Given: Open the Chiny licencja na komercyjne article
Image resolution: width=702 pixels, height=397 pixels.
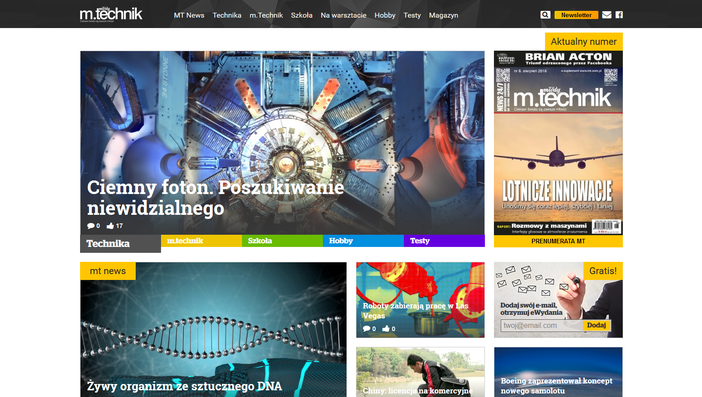Looking at the screenshot, I should (418, 391).
